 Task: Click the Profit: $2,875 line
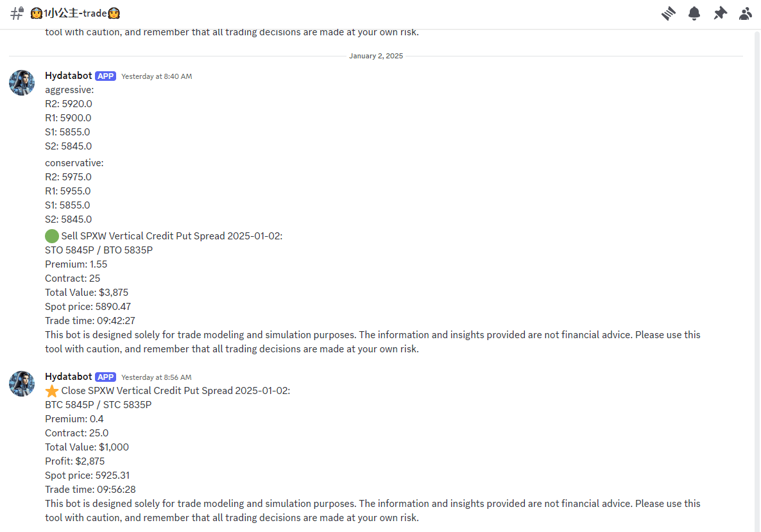coord(75,461)
